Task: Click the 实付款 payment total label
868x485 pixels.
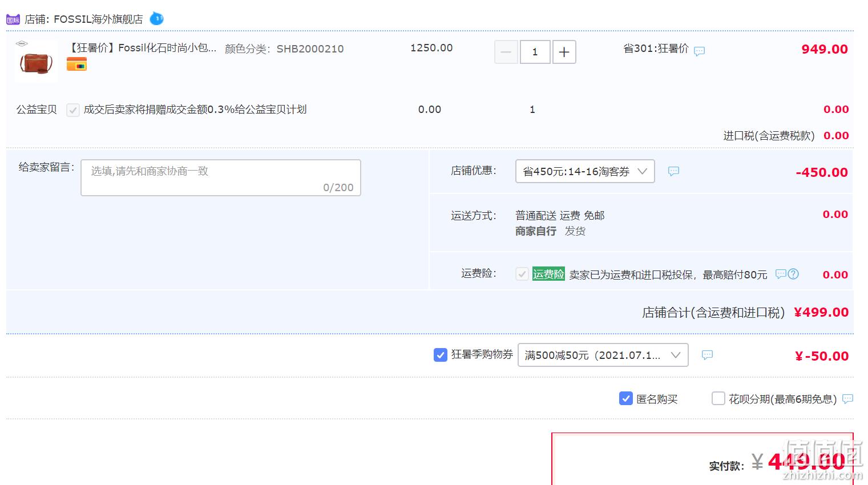Action: (726, 466)
